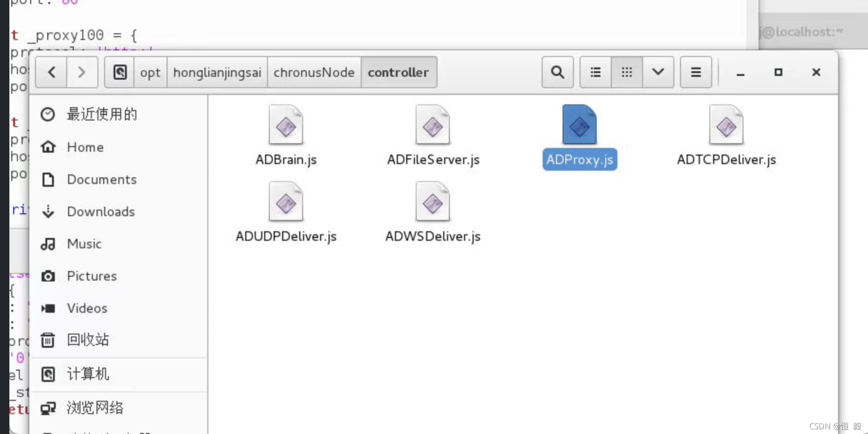Open 浏览网络 (Browse Network) in sidebar
Screen dimensions: 868x434
(x=119, y=408)
